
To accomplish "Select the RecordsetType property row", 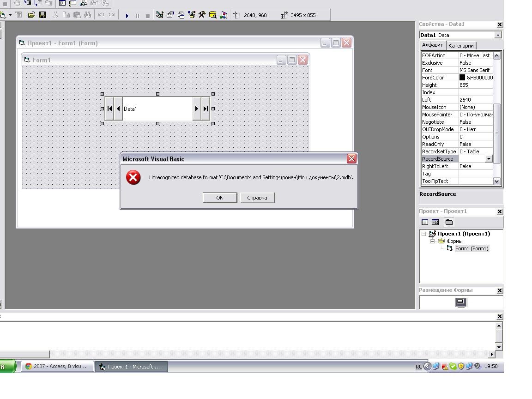I will coord(457,151).
